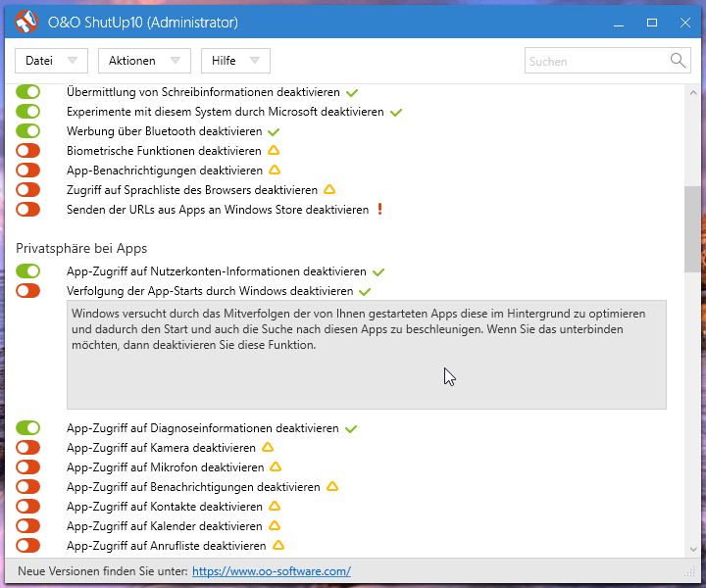Toggle Verfolgung der App-Starts switch

(x=27, y=291)
